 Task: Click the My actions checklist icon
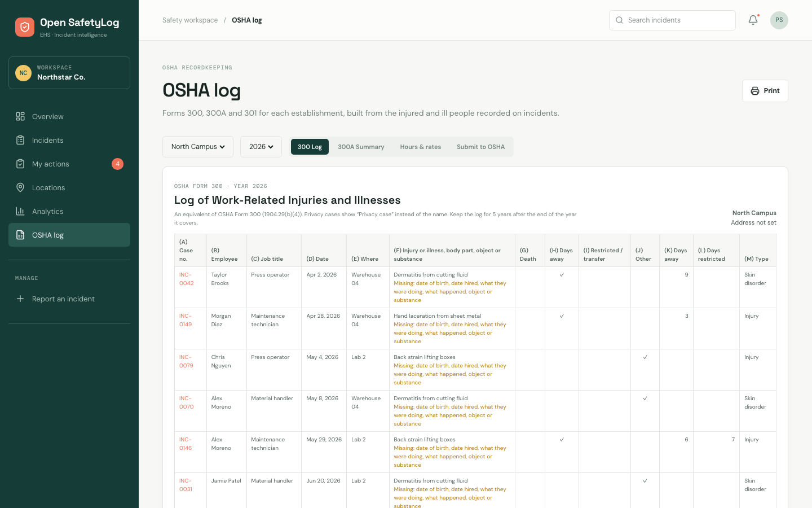(x=20, y=164)
